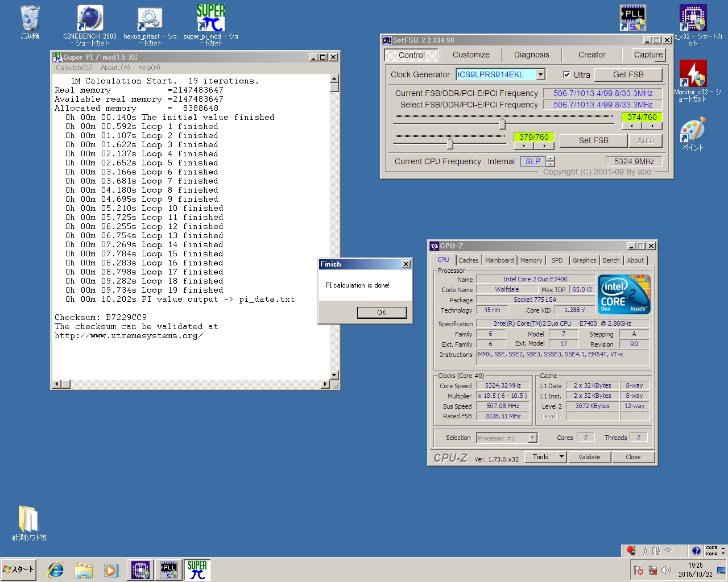This screenshot has width=728, height=582.
Task: Launch Internet Explorer from taskbar
Action: [55, 570]
